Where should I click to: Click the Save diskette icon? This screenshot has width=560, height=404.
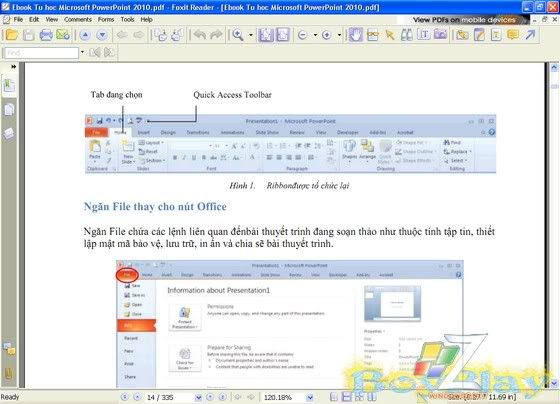click(29, 35)
